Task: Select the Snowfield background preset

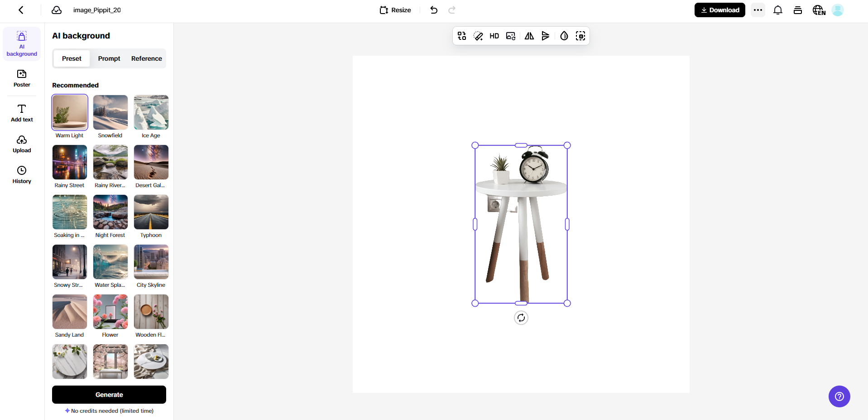Action: (110, 112)
